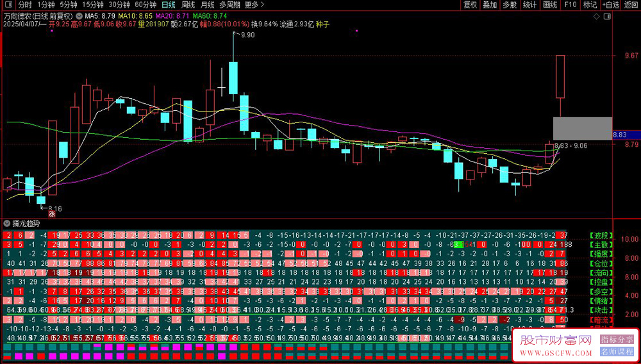Click the date 2025/04/07 text
Image resolution: width=641 pixels, height=364 pixels.
[21, 24]
